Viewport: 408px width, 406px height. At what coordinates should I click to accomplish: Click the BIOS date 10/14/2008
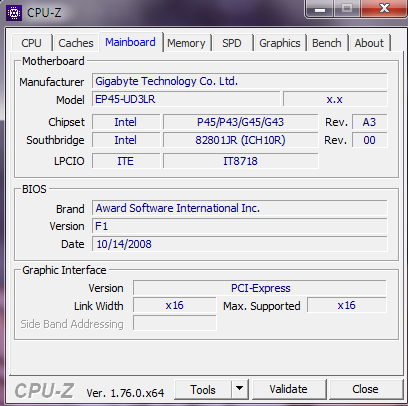(x=240, y=244)
